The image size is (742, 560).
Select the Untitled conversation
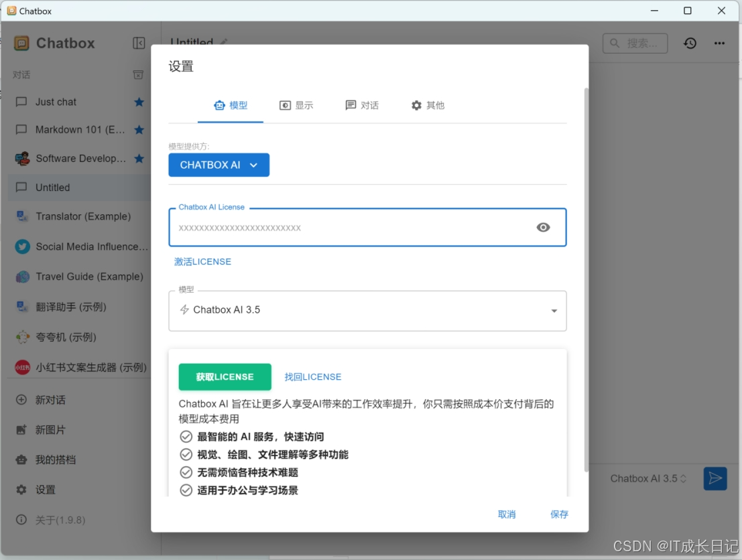click(x=80, y=188)
